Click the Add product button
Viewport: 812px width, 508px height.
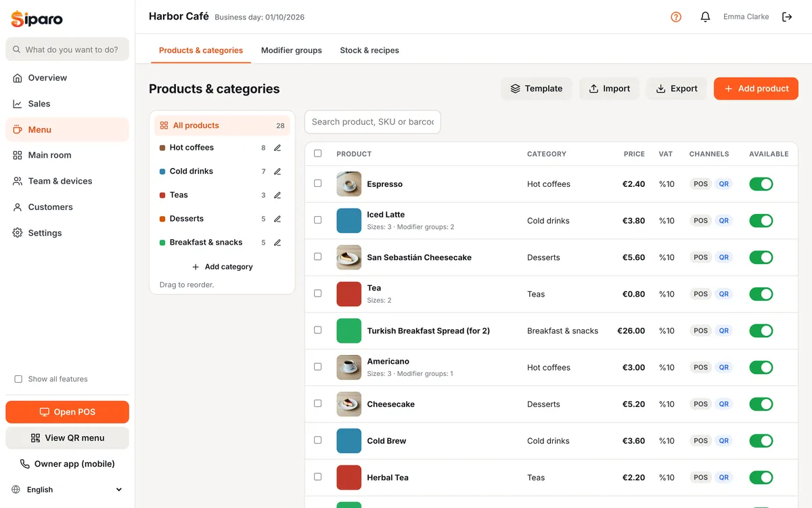pyautogui.click(x=756, y=89)
